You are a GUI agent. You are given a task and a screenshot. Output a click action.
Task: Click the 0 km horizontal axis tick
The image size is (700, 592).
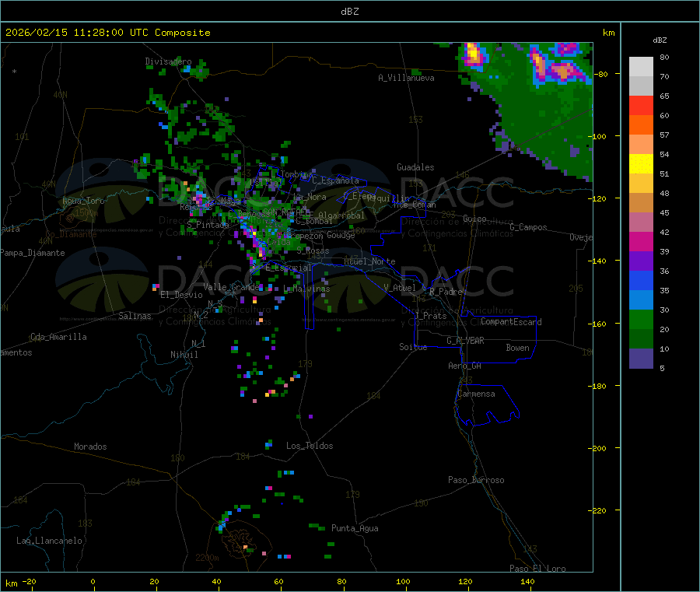[x=93, y=581]
